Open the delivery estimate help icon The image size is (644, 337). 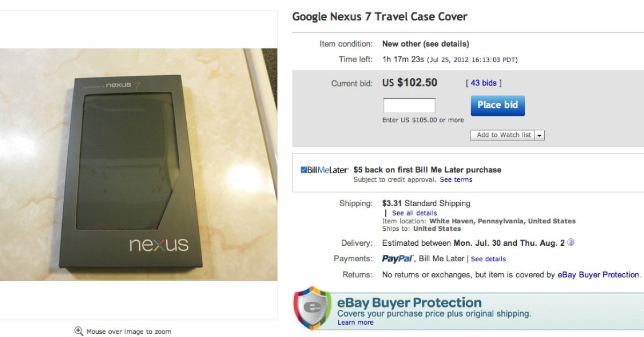[x=571, y=243]
